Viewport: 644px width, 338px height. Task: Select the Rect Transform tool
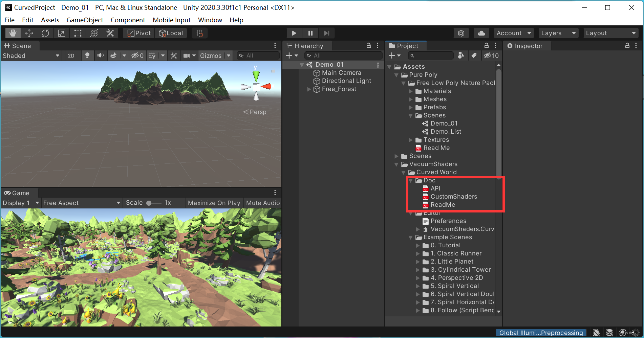pyautogui.click(x=78, y=33)
